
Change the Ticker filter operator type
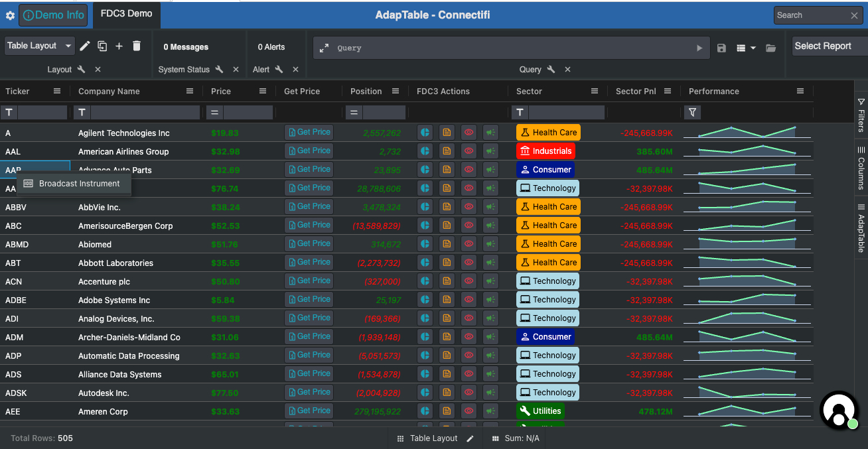point(9,113)
